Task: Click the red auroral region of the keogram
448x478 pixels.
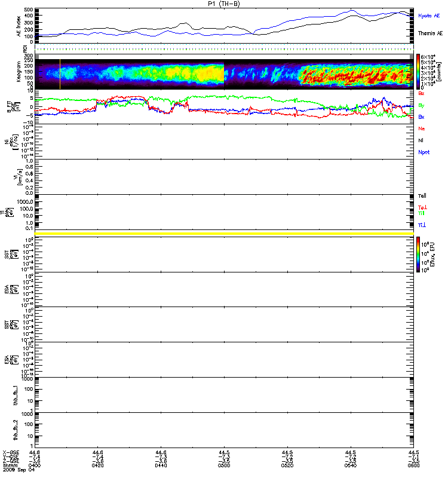Action: 355,75
